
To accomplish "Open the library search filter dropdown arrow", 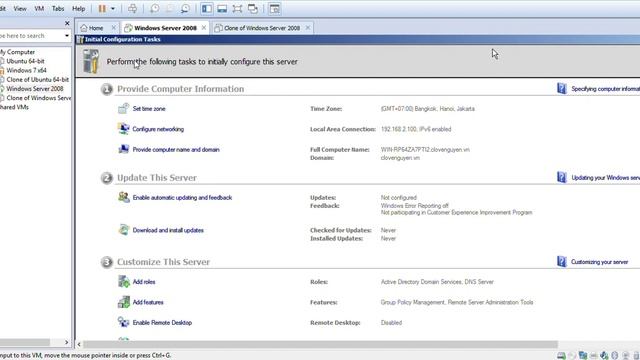I will pyautogui.click(x=67, y=36).
